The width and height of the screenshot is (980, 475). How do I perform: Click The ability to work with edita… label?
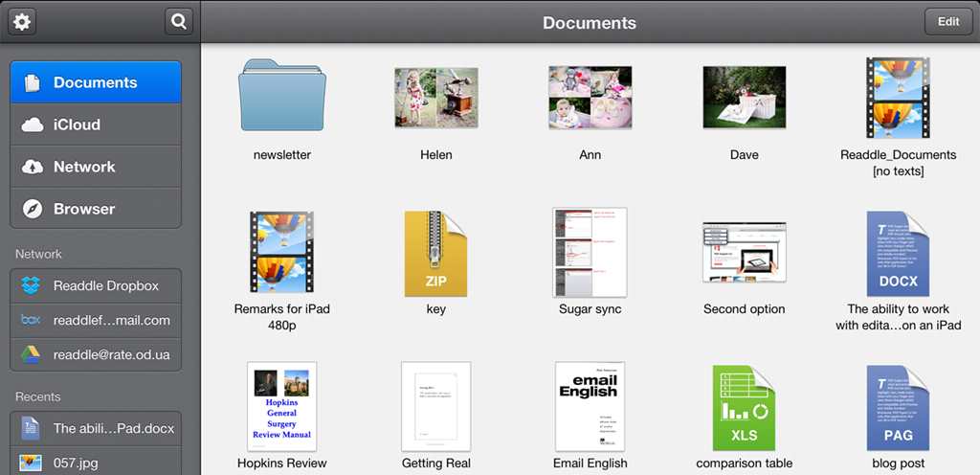click(898, 317)
